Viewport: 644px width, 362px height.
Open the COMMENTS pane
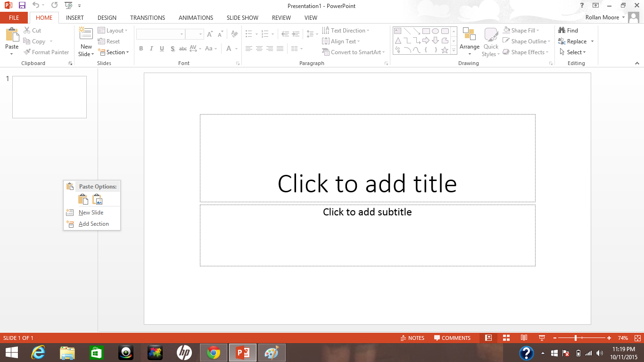452,338
